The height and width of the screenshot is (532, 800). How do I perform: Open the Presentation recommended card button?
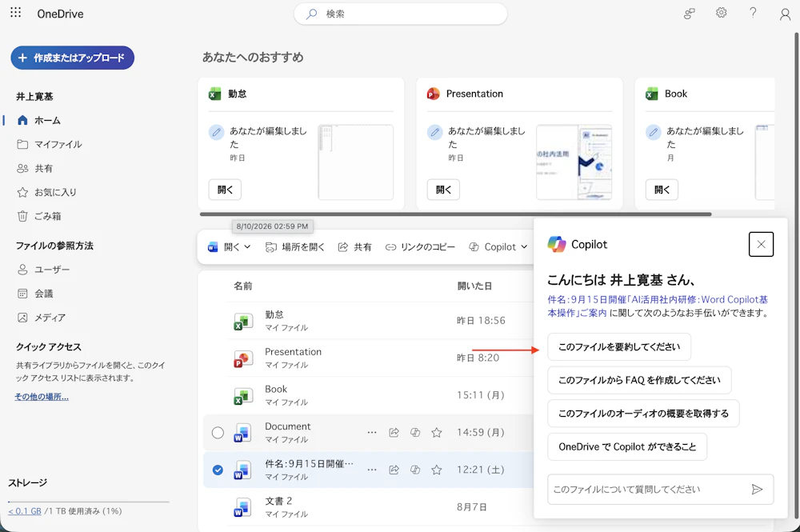[443, 190]
